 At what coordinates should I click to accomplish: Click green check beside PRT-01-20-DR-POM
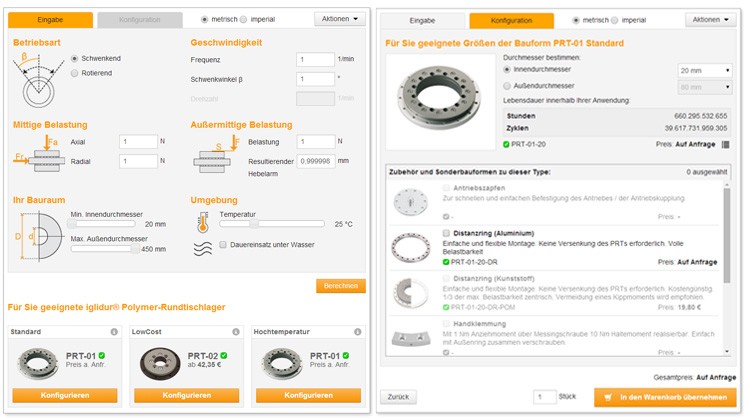(446, 307)
